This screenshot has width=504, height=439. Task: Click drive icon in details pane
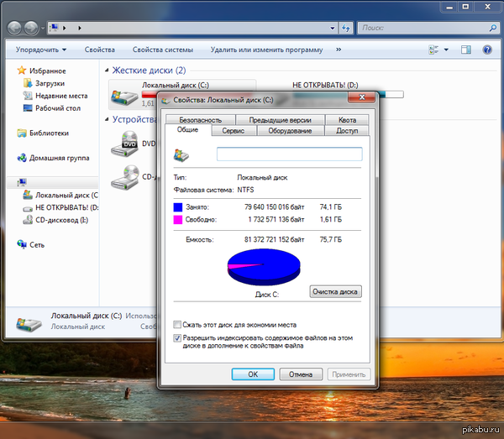pos(29,324)
